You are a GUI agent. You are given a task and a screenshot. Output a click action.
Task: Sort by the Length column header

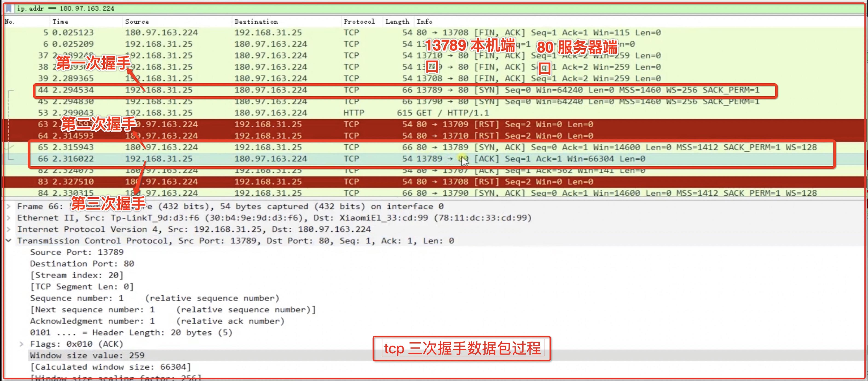click(398, 22)
